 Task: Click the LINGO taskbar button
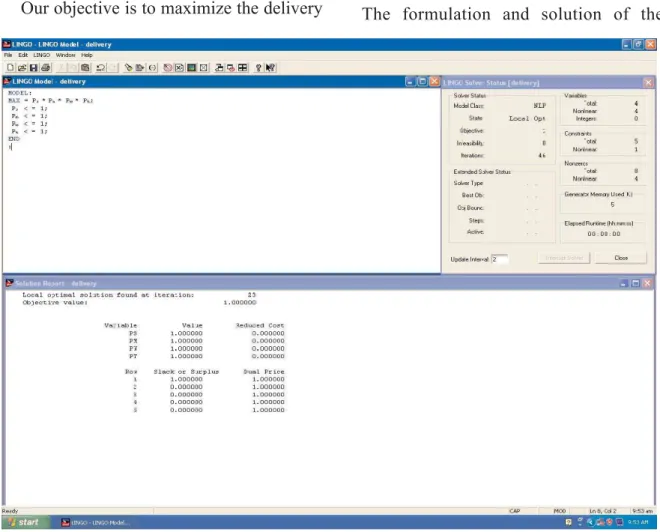coord(96,523)
